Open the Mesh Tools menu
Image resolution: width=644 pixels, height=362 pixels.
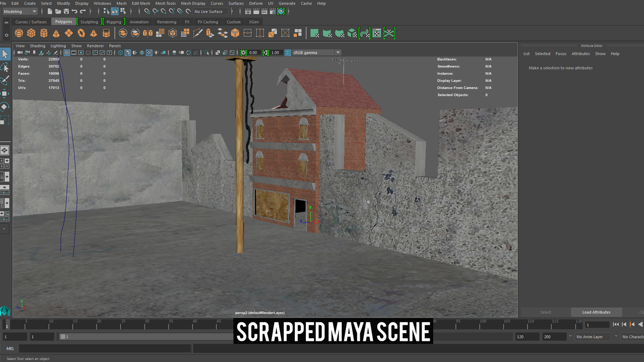tap(166, 3)
